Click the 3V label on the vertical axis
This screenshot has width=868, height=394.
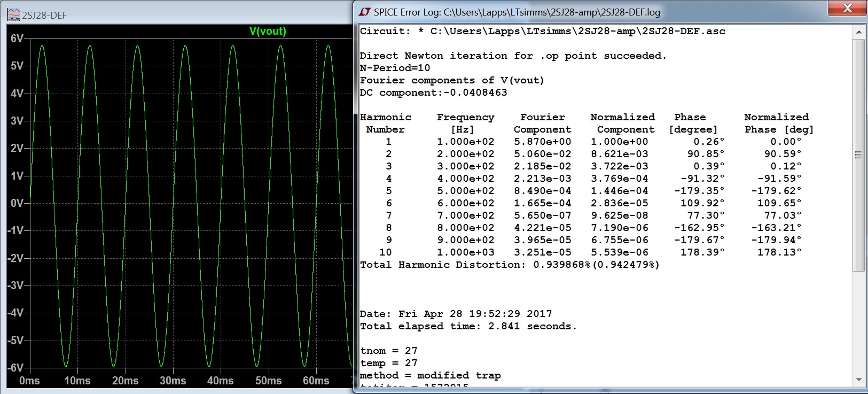coord(17,121)
